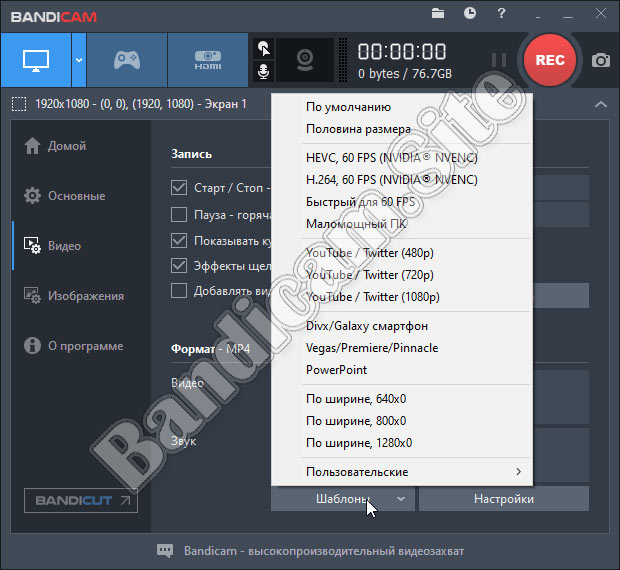Expand screen mode dropdown arrow
The image size is (620, 570).
tap(78, 60)
